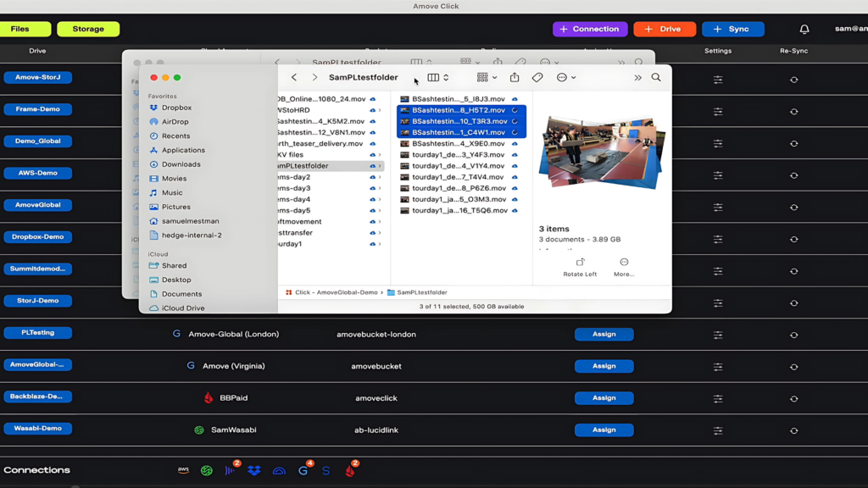Open the AWS connection icon

pos(183,470)
